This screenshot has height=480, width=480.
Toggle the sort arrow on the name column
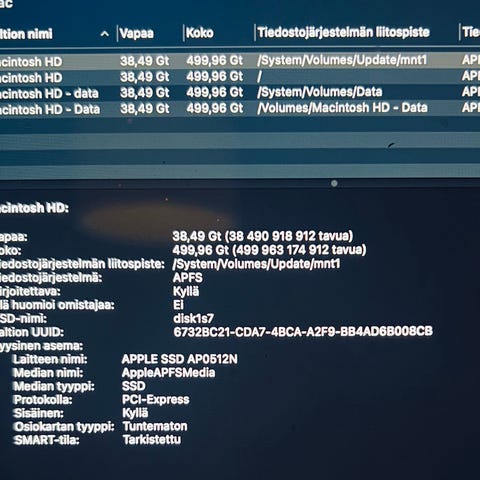click(105, 34)
